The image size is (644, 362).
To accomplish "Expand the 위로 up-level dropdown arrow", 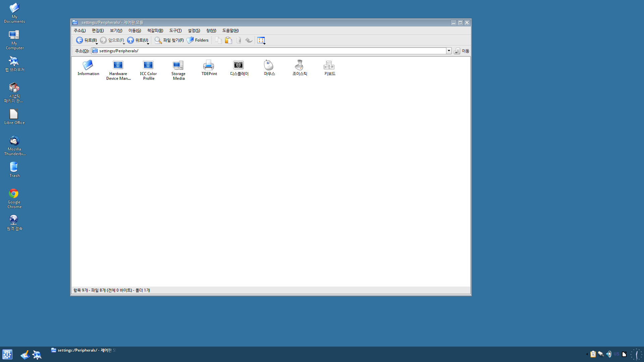I will [x=148, y=44].
